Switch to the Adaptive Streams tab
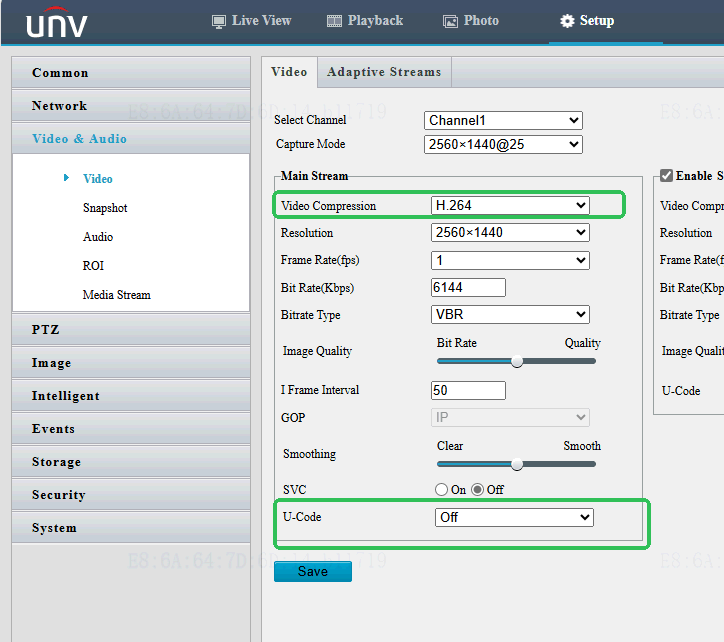Viewport: 724px width, 642px height. click(384, 72)
